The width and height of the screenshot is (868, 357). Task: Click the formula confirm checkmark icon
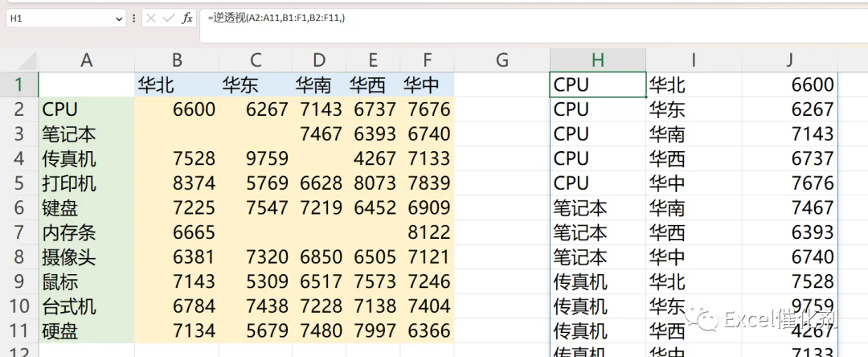coord(169,18)
